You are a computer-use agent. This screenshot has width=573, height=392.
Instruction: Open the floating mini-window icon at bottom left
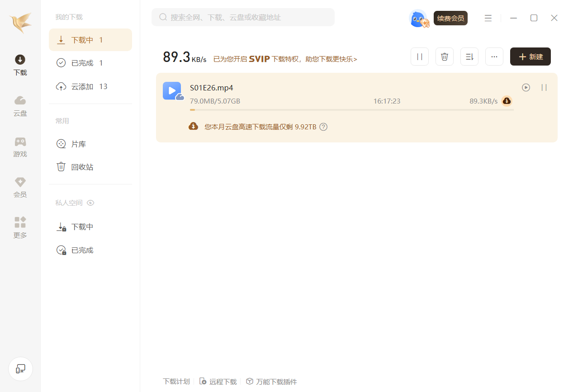pos(20,368)
